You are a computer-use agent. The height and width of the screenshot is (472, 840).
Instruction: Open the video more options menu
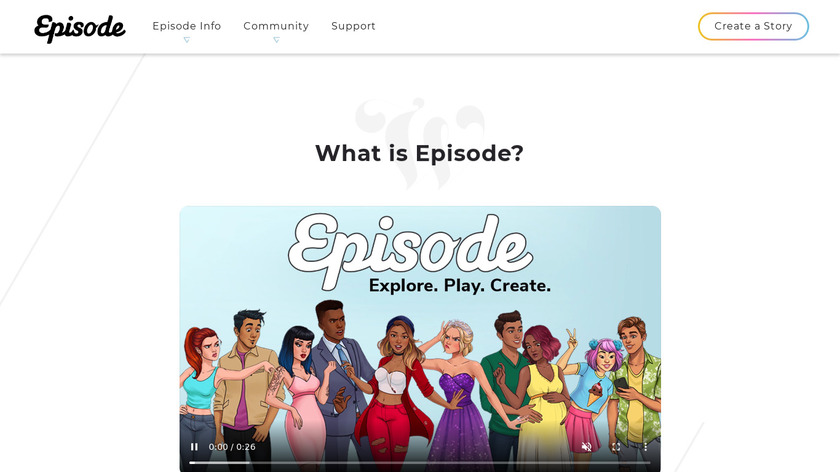[646, 447]
